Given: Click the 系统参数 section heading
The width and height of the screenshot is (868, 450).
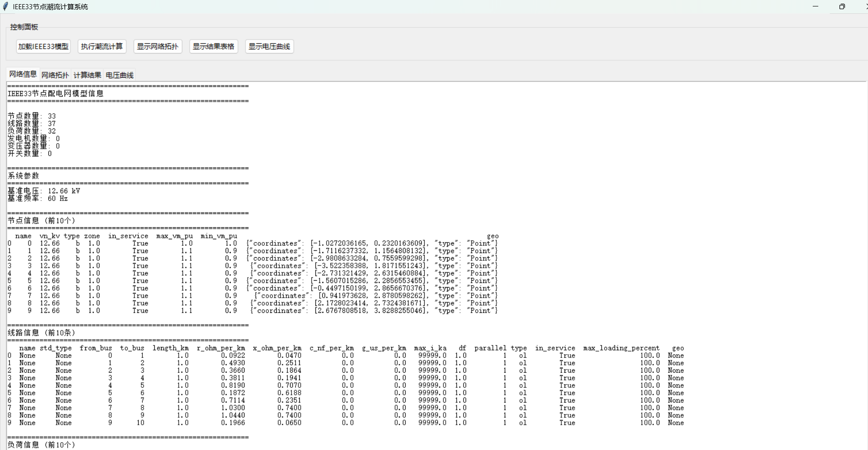Looking at the screenshot, I should point(23,176).
